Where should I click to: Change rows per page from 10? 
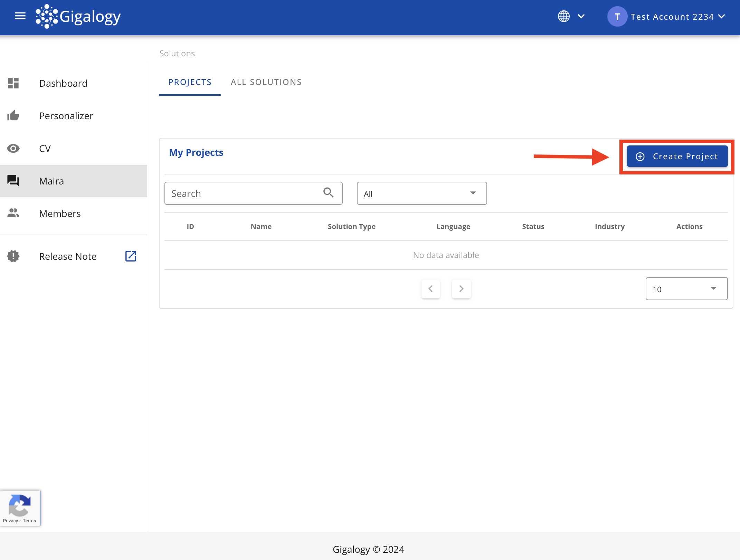point(686,289)
